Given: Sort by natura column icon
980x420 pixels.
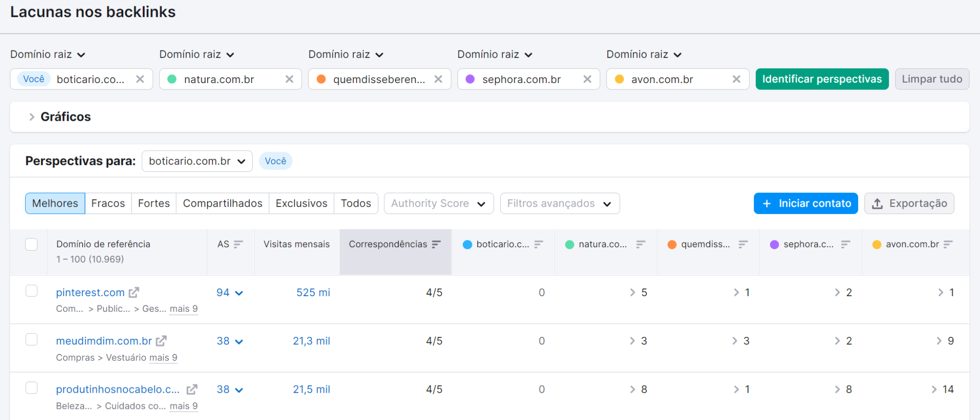Looking at the screenshot, I should (x=641, y=244).
